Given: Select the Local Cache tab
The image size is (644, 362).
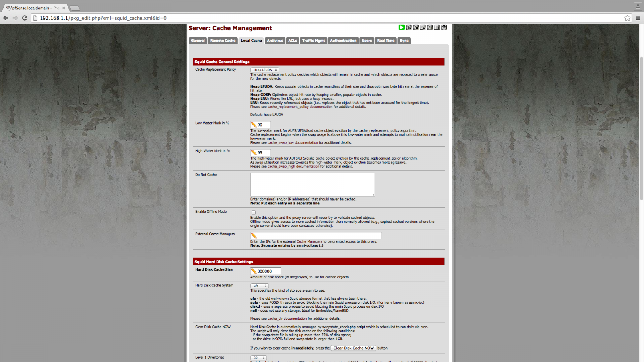Looking at the screenshot, I should tap(251, 41).
